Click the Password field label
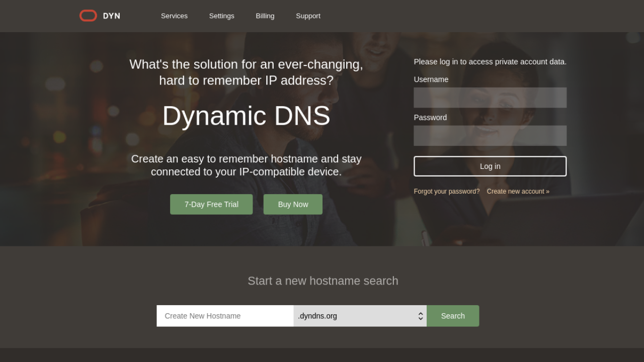Viewport: 644px width, 362px height. tap(430, 118)
